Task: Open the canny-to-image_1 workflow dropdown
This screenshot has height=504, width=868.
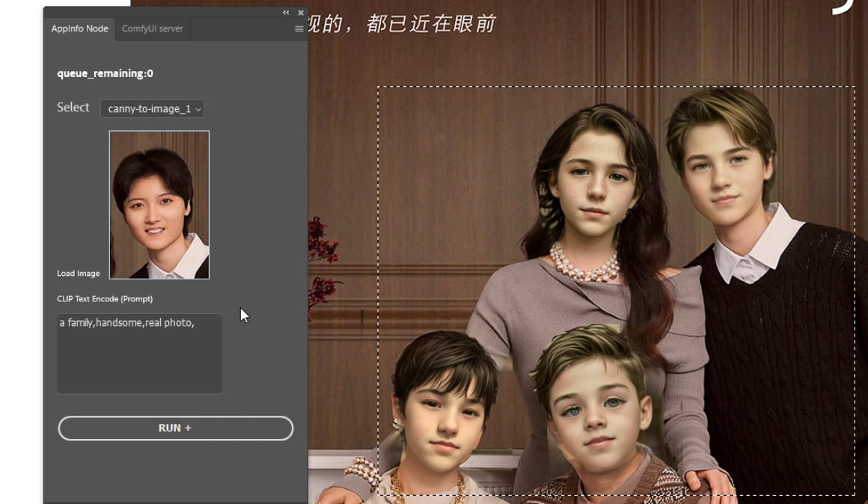Action: [152, 108]
